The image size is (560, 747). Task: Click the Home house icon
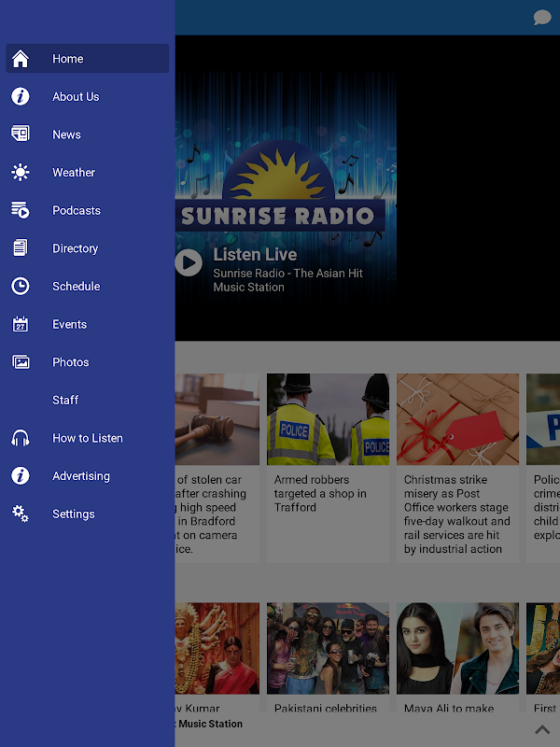coord(21,59)
